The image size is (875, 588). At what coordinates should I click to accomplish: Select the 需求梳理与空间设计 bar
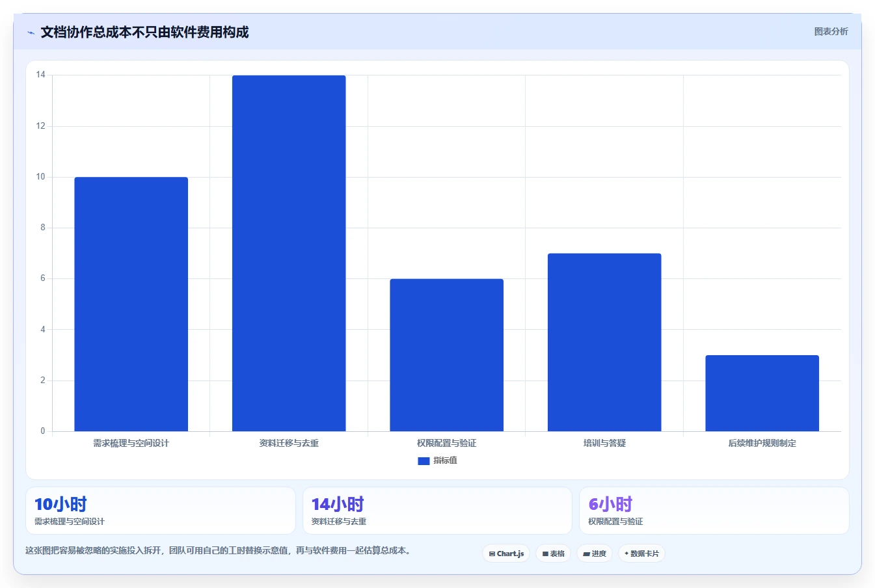pyautogui.click(x=131, y=304)
